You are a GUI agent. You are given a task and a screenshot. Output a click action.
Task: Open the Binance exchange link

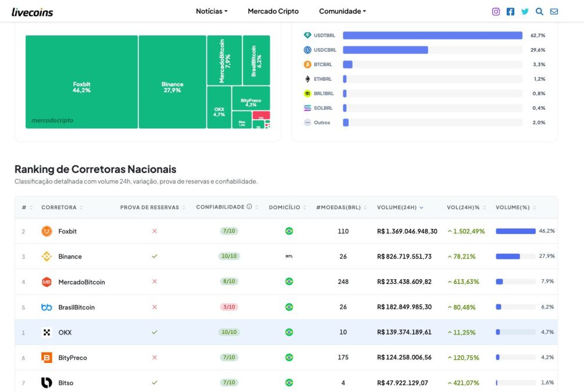70,257
